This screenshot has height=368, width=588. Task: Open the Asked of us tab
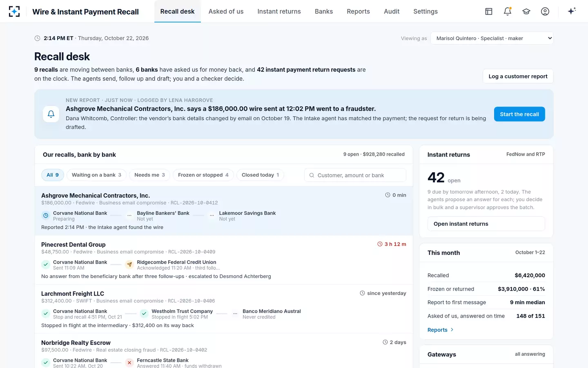pos(226,11)
